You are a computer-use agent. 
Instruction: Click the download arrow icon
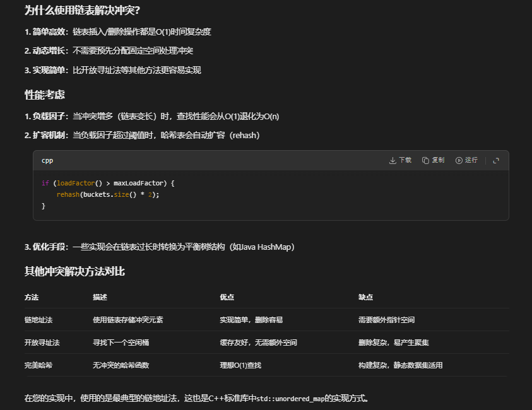(393, 160)
